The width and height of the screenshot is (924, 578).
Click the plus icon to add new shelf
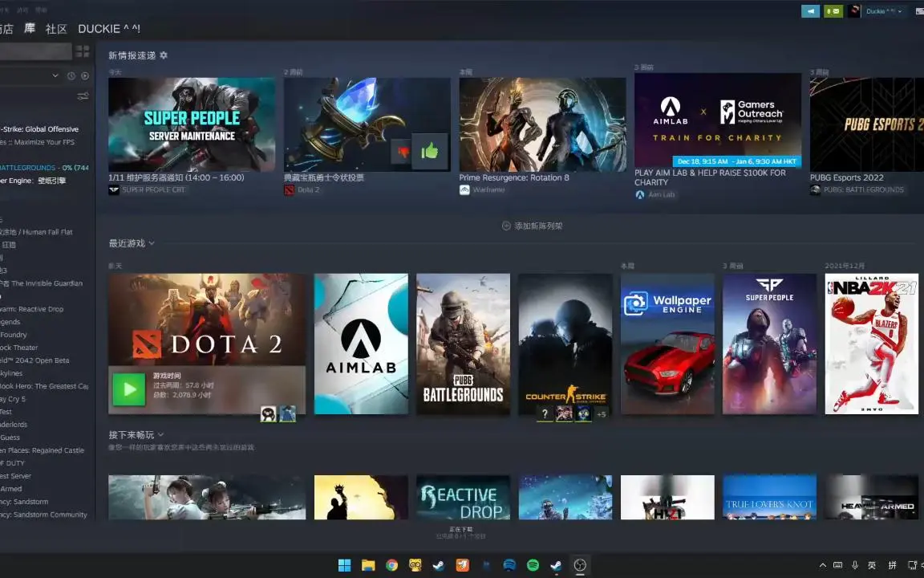pos(505,226)
